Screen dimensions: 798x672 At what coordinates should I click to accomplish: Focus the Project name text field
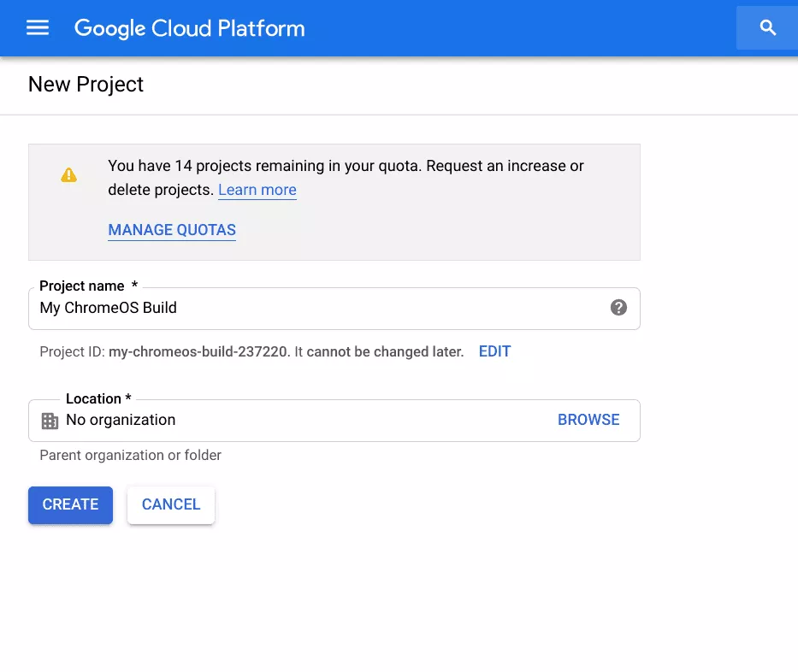pyautogui.click(x=316, y=308)
